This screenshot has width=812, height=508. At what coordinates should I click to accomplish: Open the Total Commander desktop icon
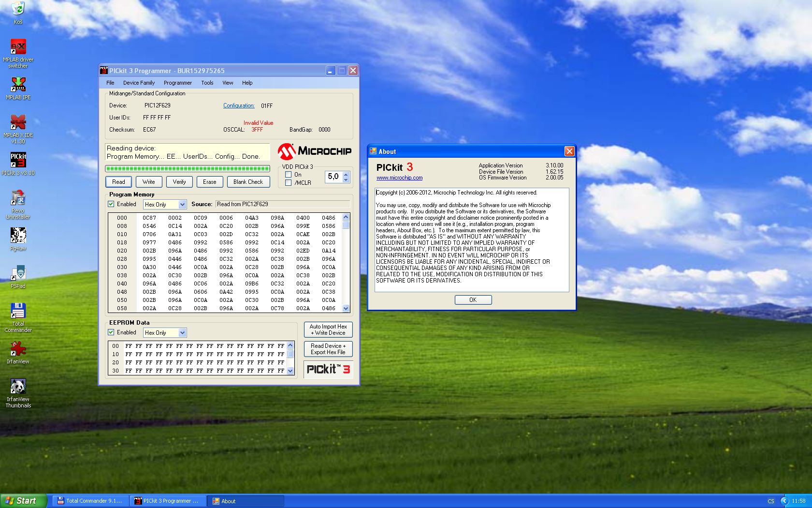click(18, 311)
